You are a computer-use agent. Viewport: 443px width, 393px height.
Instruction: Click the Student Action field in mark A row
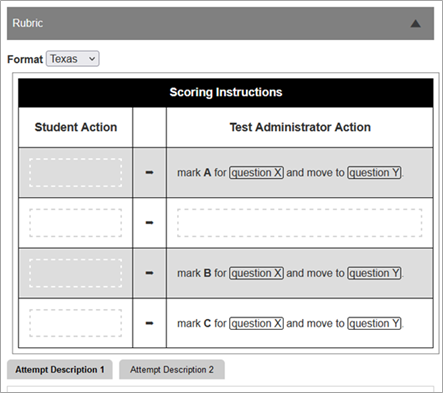pyautogui.click(x=76, y=173)
